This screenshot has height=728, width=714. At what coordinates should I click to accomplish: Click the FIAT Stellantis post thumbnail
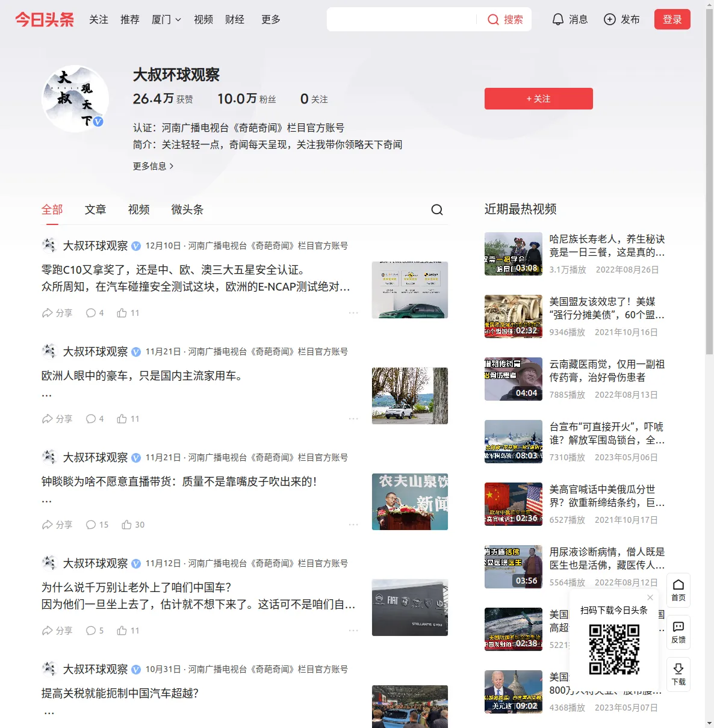[410, 608]
